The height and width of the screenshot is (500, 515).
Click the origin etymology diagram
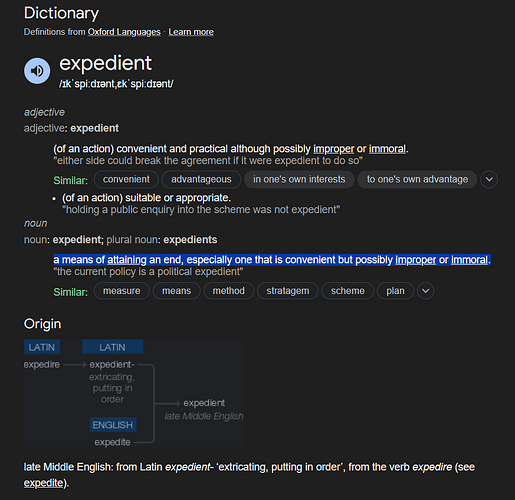coord(133,393)
